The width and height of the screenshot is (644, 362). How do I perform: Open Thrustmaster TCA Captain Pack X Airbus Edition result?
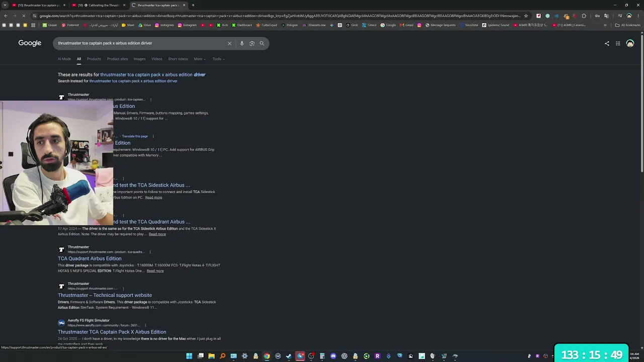click(112, 332)
